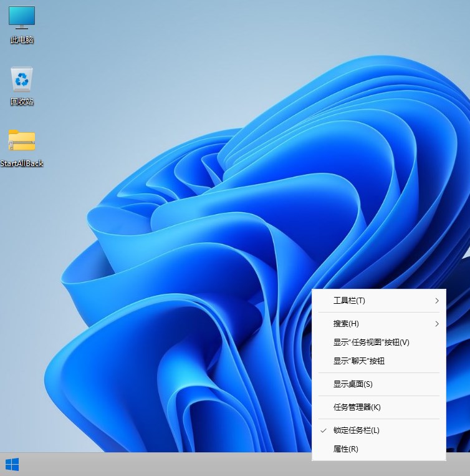This screenshot has height=476, width=470.
Task: Select the 此电脑 desktop icon
Action: [x=22, y=17]
